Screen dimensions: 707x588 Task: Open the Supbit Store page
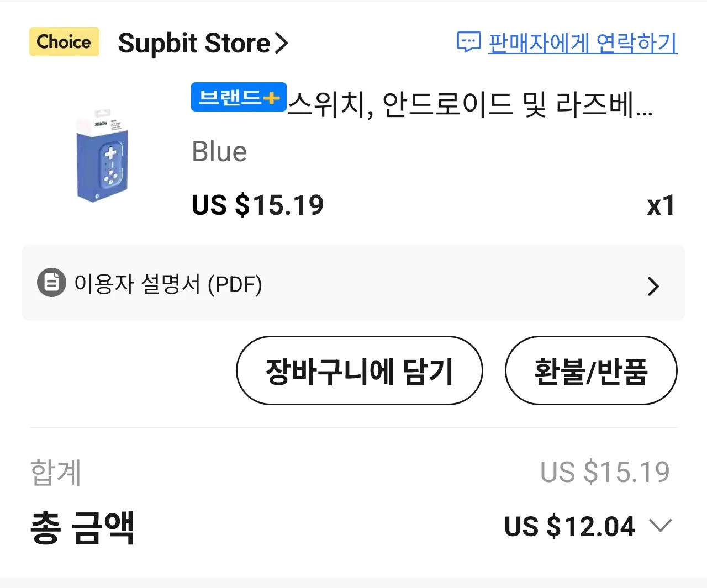[x=194, y=43]
